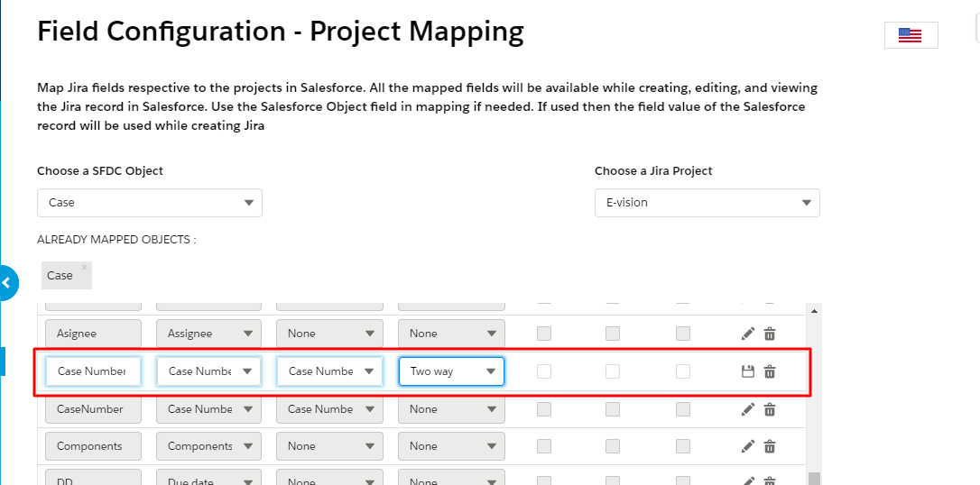Click the US flag language icon
The height and width of the screenshot is (485, 980).
click(911, 35)
